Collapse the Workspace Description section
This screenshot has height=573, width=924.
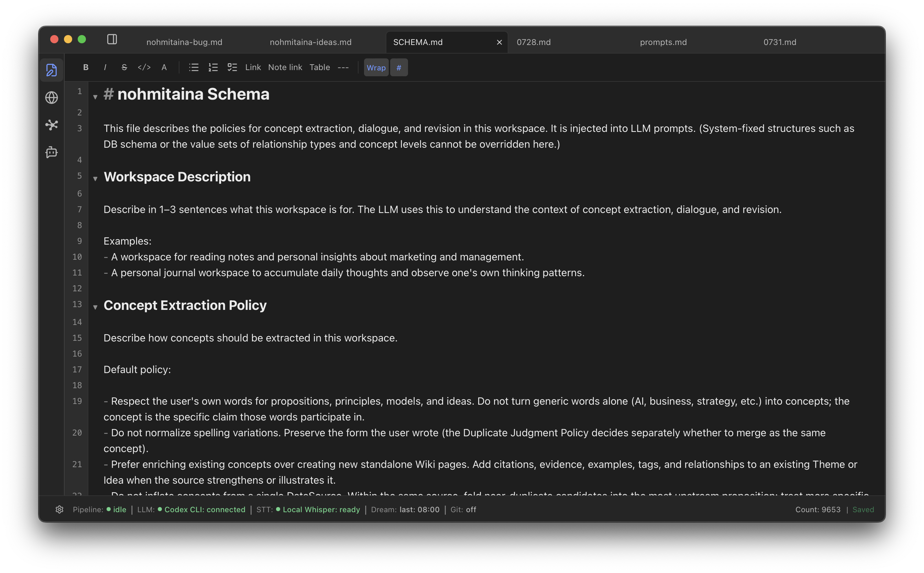coord(95,179)
